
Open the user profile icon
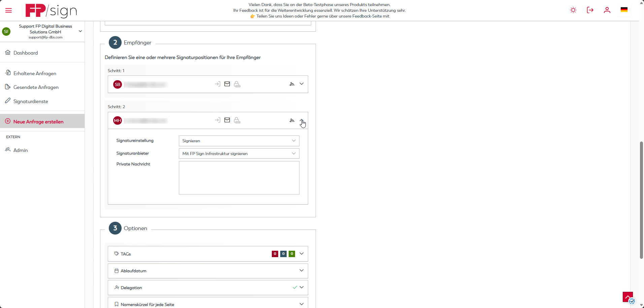click(x=607, y=10)
